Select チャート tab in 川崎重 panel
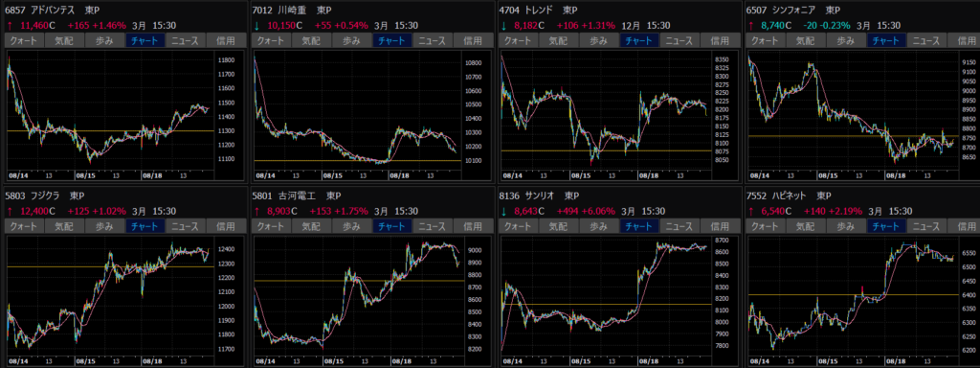 (391, 40)
